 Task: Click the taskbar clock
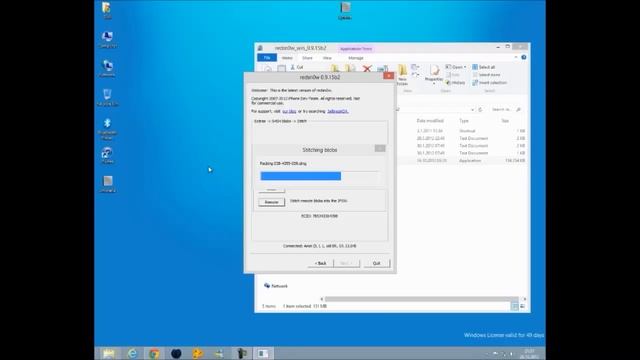[x=529, y=353]
